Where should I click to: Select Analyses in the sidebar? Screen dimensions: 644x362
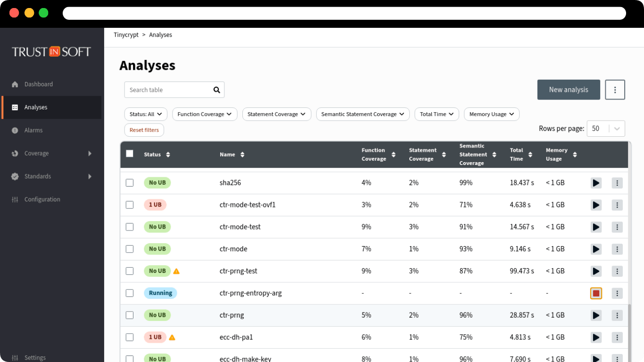point(51,107)
